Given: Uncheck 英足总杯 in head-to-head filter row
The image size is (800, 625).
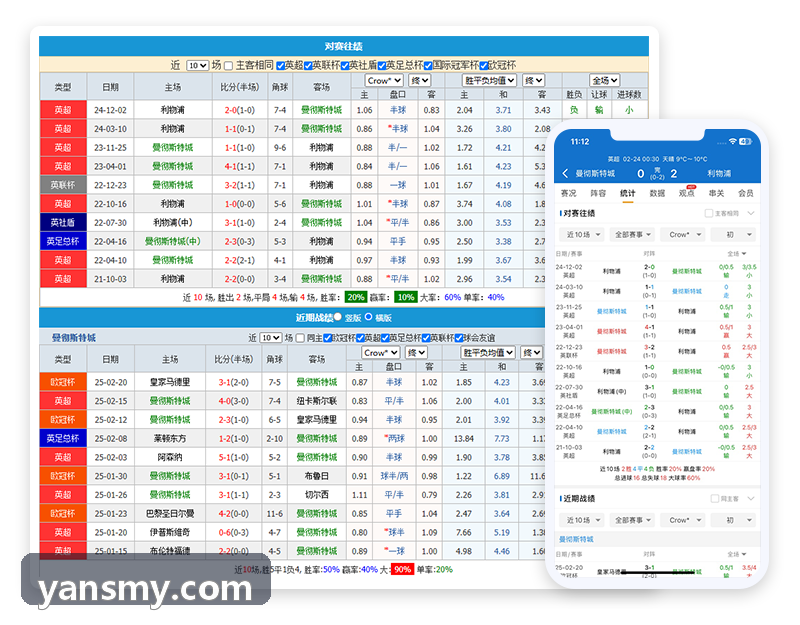Looking at the screenshot, I should 382,65.
